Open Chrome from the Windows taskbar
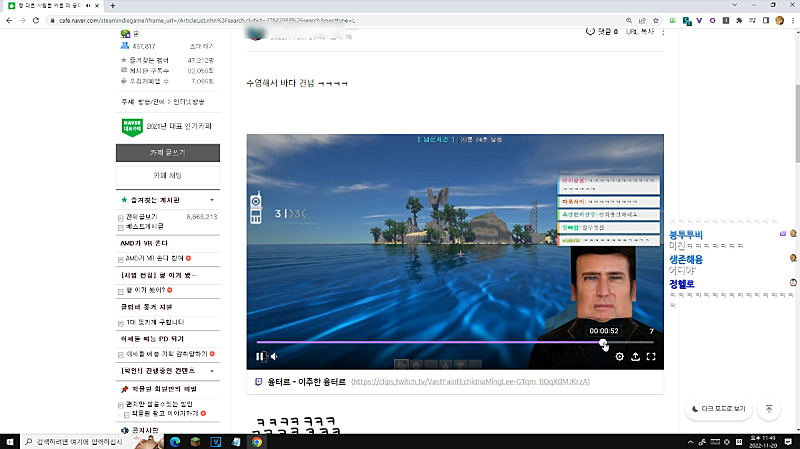Viewport: 800px width, 449px height. 257,441
